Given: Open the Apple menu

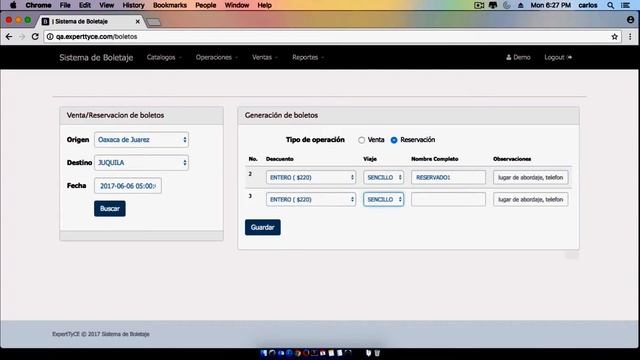Looking at the screenshot, I should pos(13,5).
